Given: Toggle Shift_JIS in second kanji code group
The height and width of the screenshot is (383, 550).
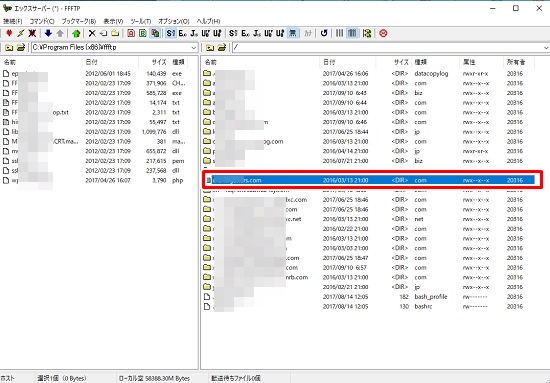Looking at the screenshot, I should click(x=233, y=33).
